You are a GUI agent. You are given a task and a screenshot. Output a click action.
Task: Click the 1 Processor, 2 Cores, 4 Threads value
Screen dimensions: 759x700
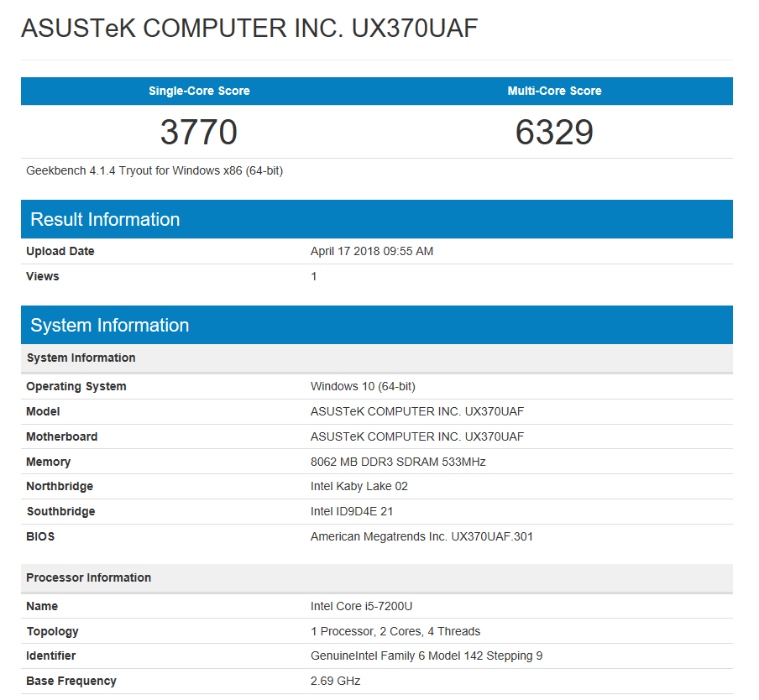395,632
